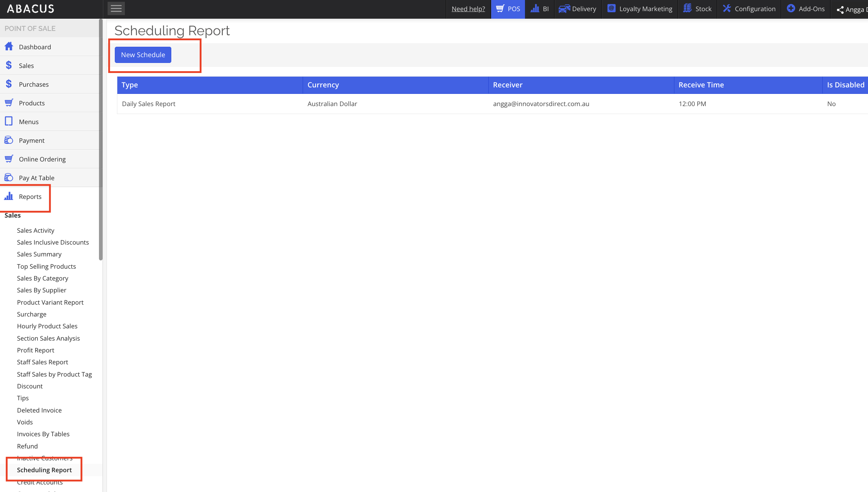Open the Need help? link

[468, 9]
